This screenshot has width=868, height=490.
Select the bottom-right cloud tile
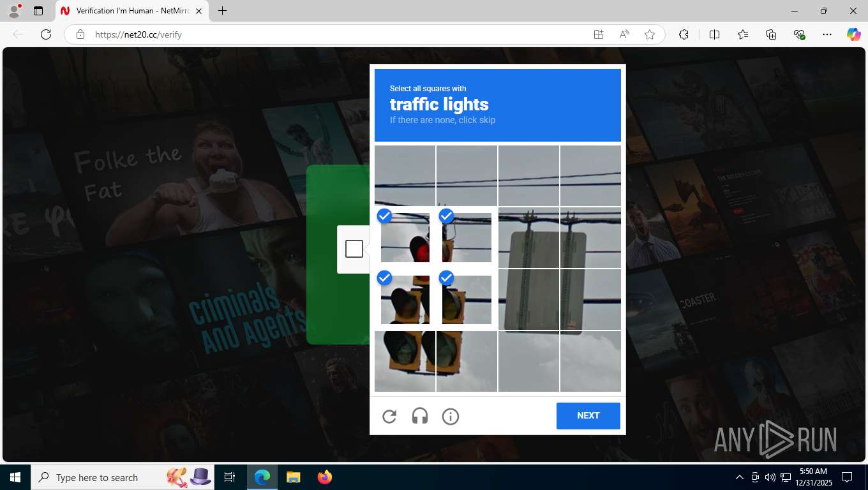pyautogui.click(x=590, y=361)
